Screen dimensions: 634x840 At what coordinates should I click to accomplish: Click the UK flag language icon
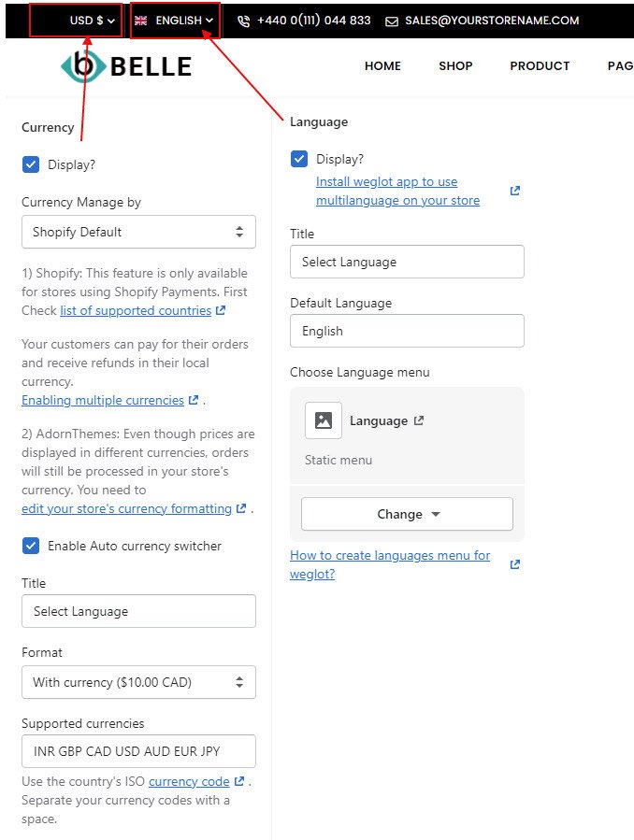click(141, 21)
